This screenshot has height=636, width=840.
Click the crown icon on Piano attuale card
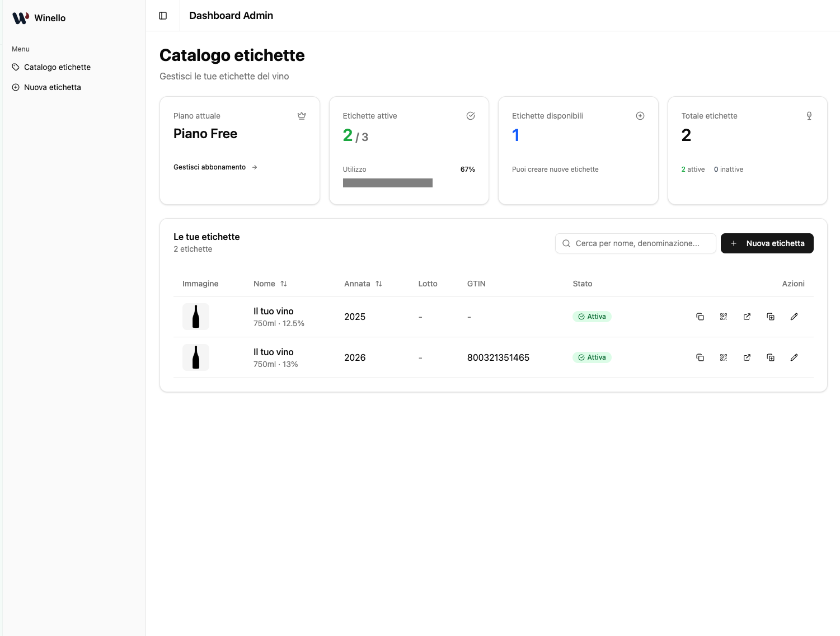[302, 115]
